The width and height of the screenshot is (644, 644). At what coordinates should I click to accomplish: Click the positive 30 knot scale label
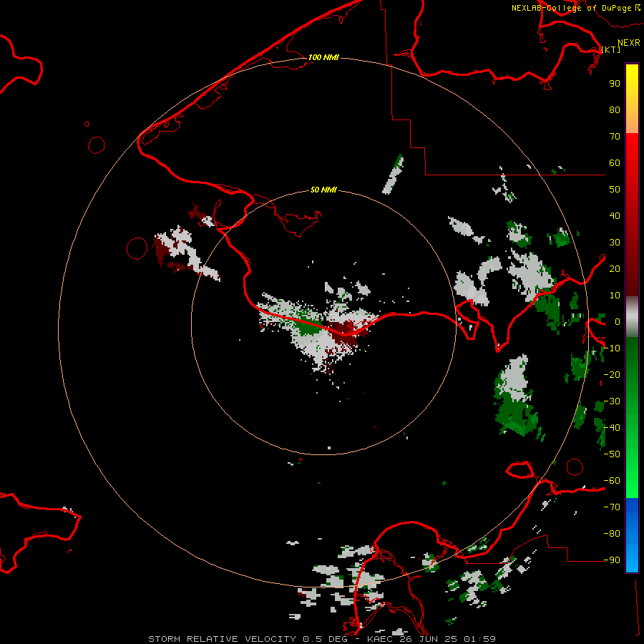point(615,243)
